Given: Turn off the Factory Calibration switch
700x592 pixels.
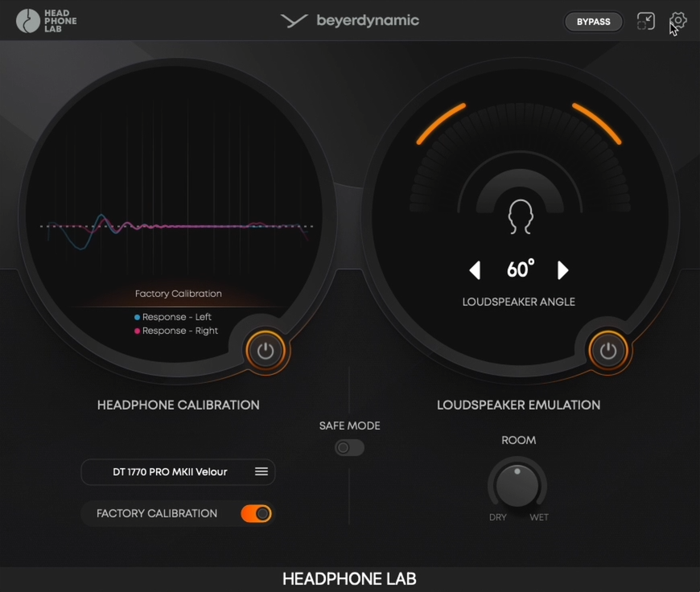Looking at the screenshot, I should [256, 513].
